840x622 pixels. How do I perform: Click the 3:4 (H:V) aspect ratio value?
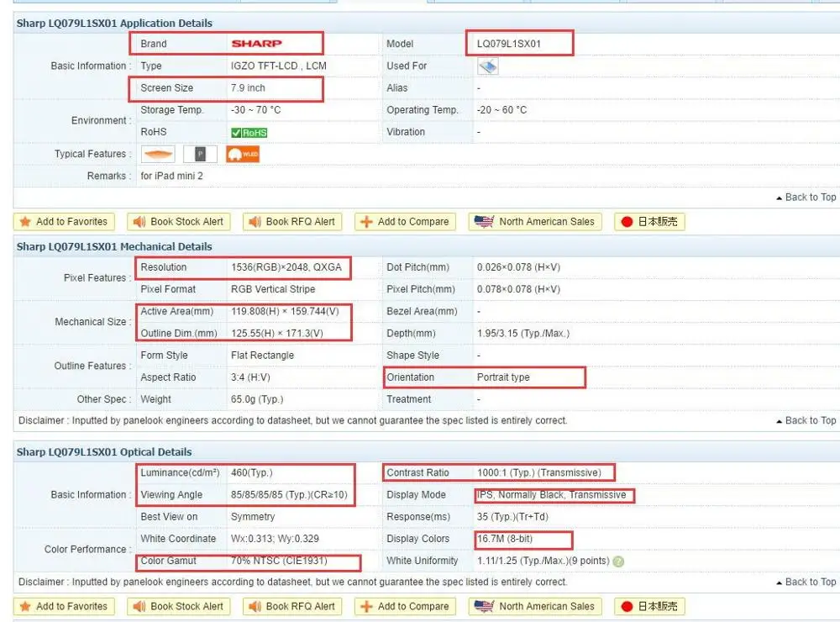coord(250,377)
